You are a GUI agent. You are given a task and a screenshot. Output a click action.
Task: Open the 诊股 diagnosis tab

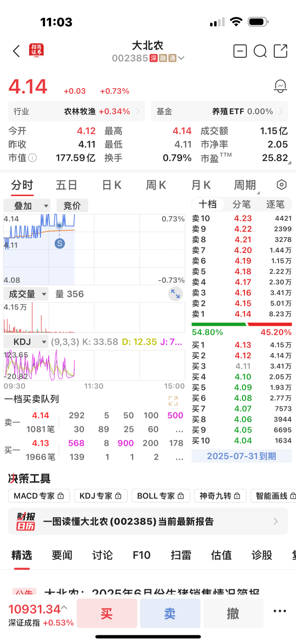point(262,555)
